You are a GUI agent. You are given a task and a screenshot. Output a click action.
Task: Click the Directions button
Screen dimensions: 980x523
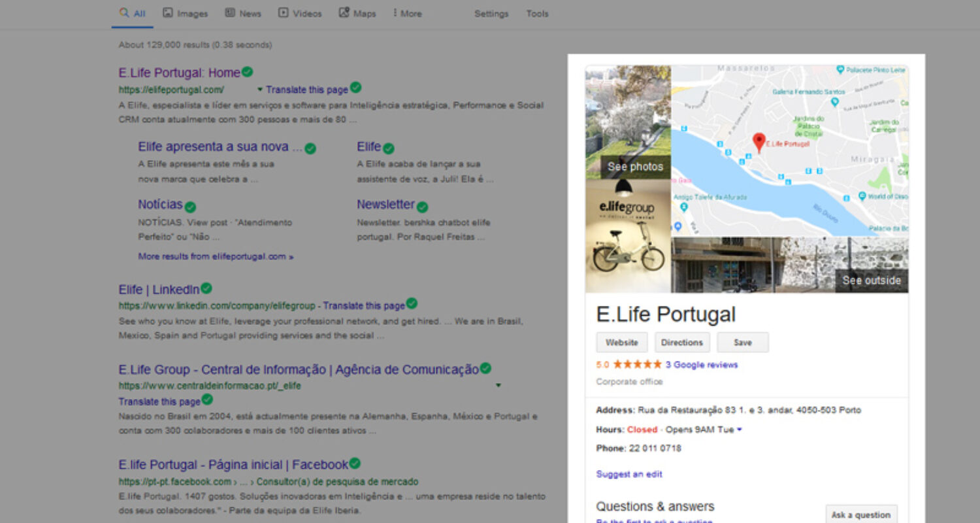coord(682,343)
